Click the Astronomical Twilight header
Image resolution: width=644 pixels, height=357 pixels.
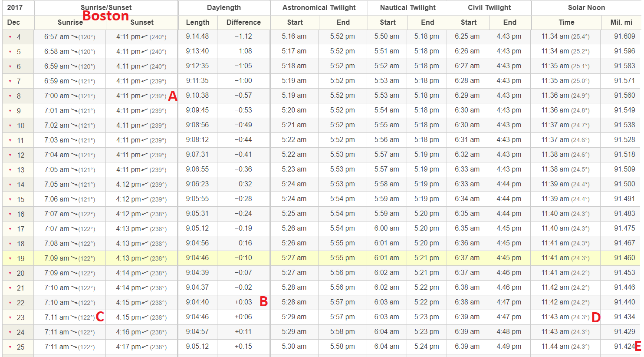pos(319,7)
